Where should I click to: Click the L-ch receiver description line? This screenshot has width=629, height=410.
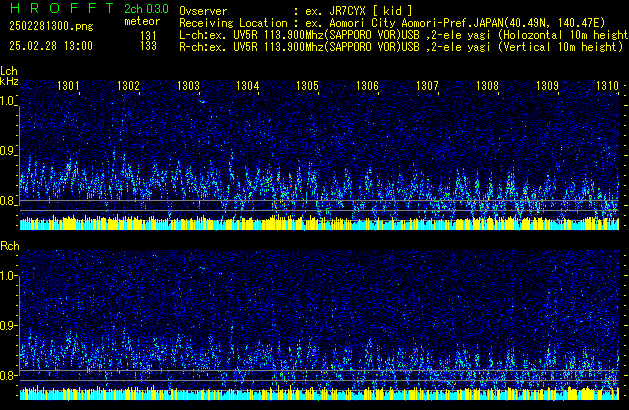click(x=404, y=35)
